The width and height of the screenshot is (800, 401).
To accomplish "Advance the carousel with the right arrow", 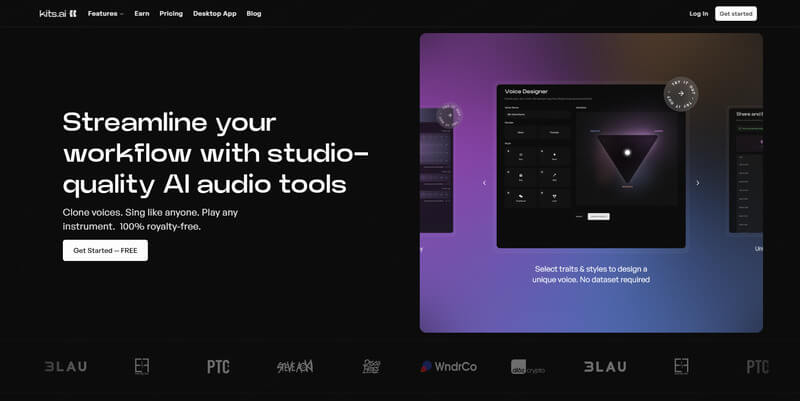I will coord(698,183).
